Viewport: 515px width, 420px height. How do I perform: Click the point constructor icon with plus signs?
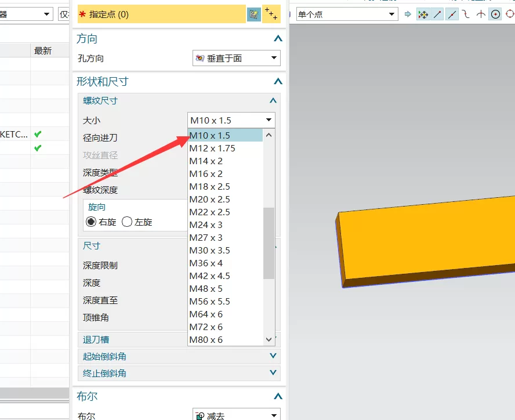click(x=271, y=14)
